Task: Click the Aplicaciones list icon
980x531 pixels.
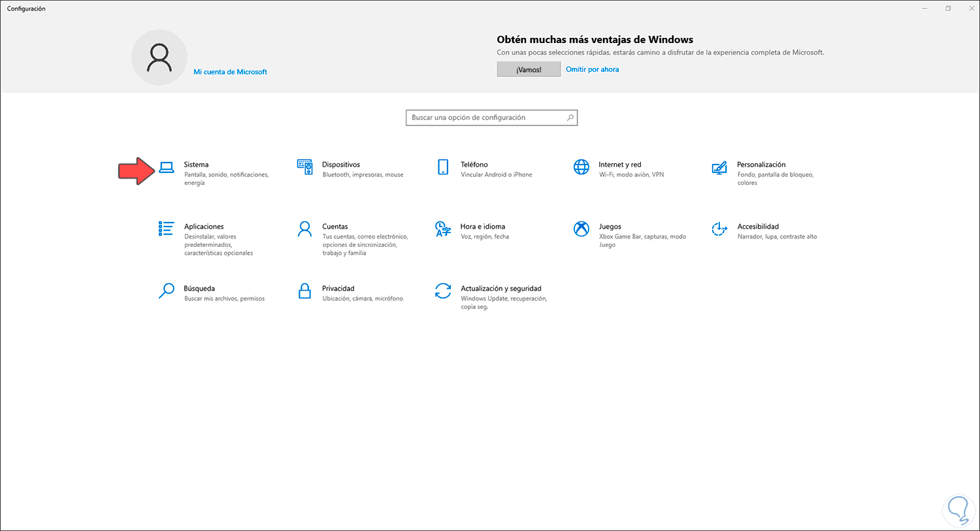Action: click(x=166, y=229)
